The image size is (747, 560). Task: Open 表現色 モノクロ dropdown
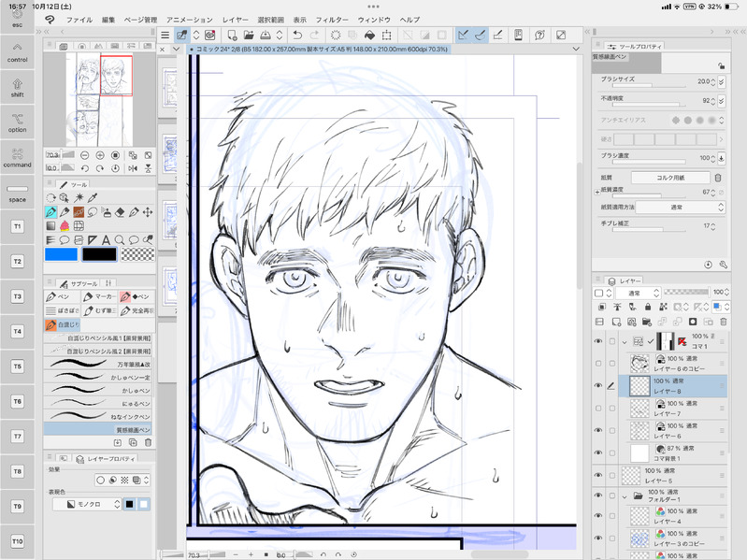pos(86,504)
